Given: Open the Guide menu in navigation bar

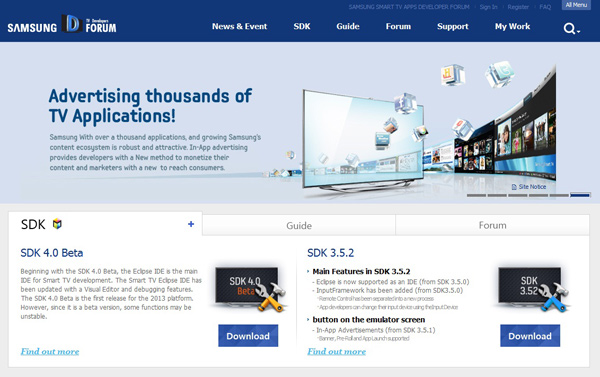Looking at the screenshot, I should 348,26.
